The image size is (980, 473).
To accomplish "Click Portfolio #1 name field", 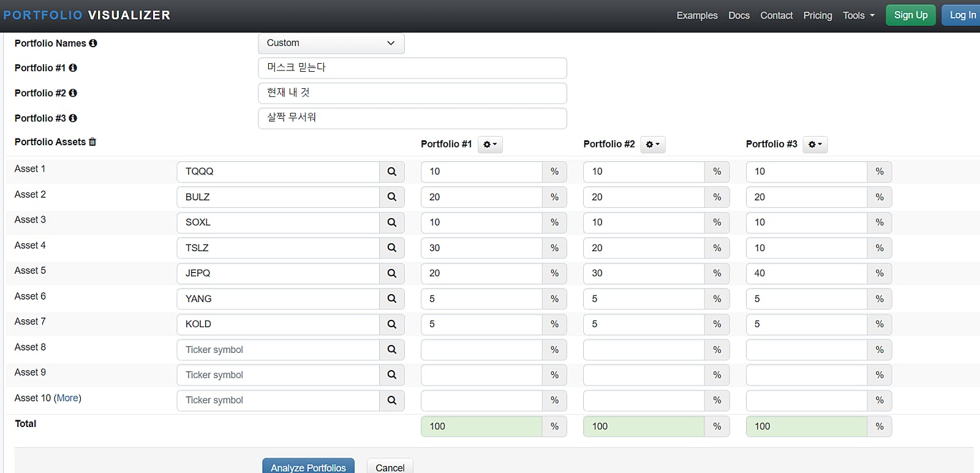I will pos(413,68).
